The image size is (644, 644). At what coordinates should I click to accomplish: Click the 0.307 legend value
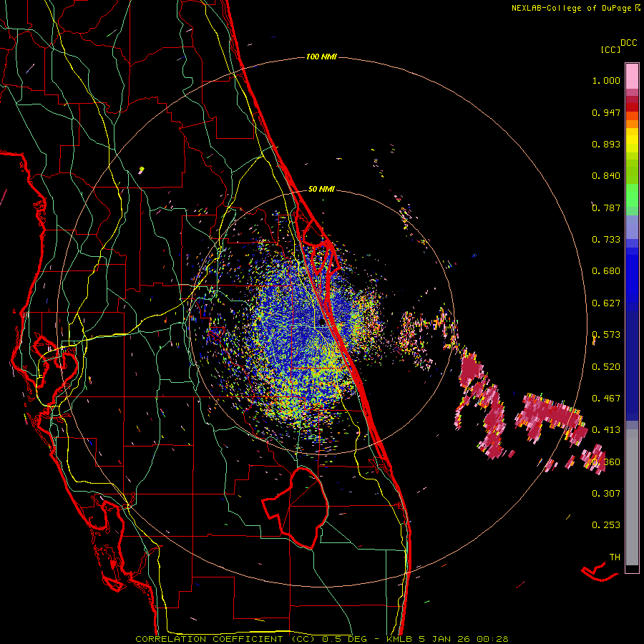coord(606,494)
